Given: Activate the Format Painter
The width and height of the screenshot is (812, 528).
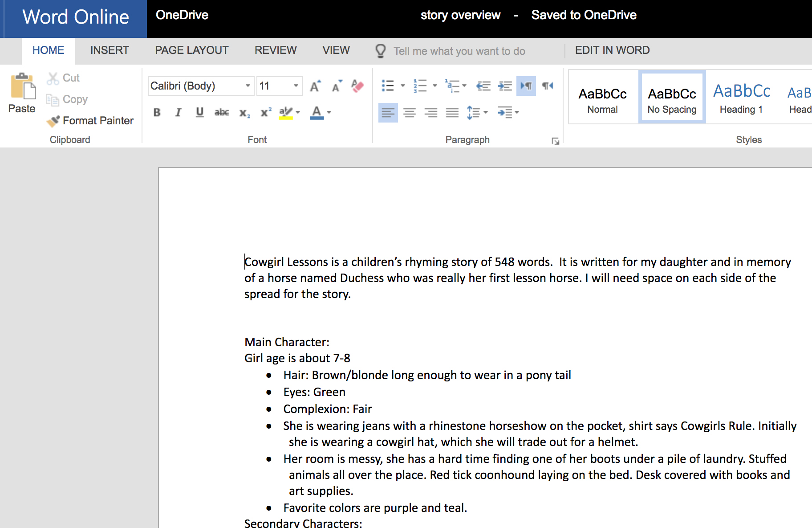Looking at the screenshot, I should 90,121.
